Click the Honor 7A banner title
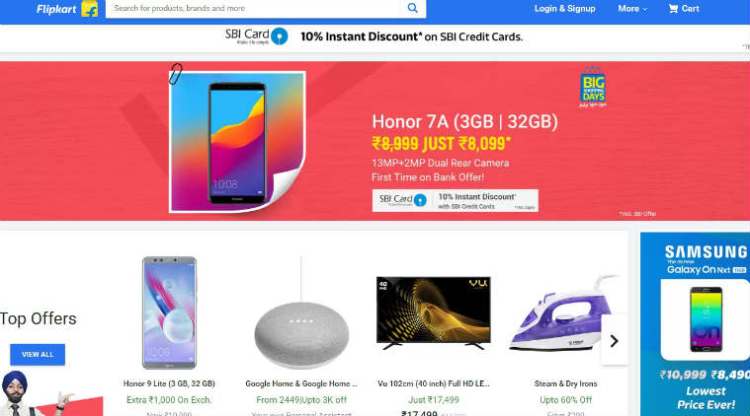 tap(465, 121)
